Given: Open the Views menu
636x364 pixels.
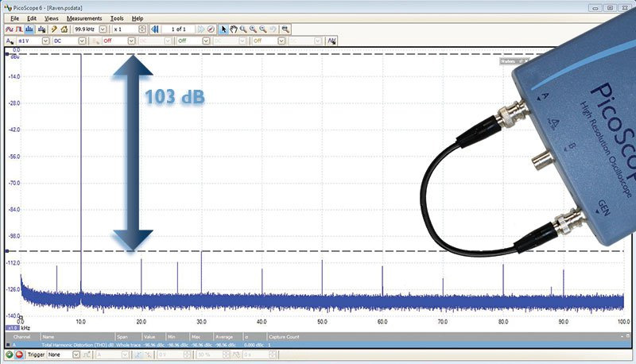Looking at the screenshot, I should click(x=52, y=17).
